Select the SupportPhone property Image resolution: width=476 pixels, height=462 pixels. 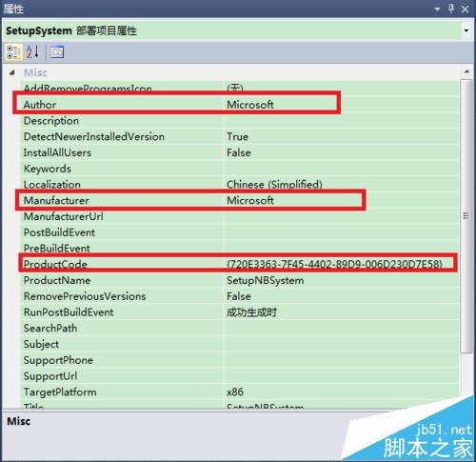coord(58,360)
